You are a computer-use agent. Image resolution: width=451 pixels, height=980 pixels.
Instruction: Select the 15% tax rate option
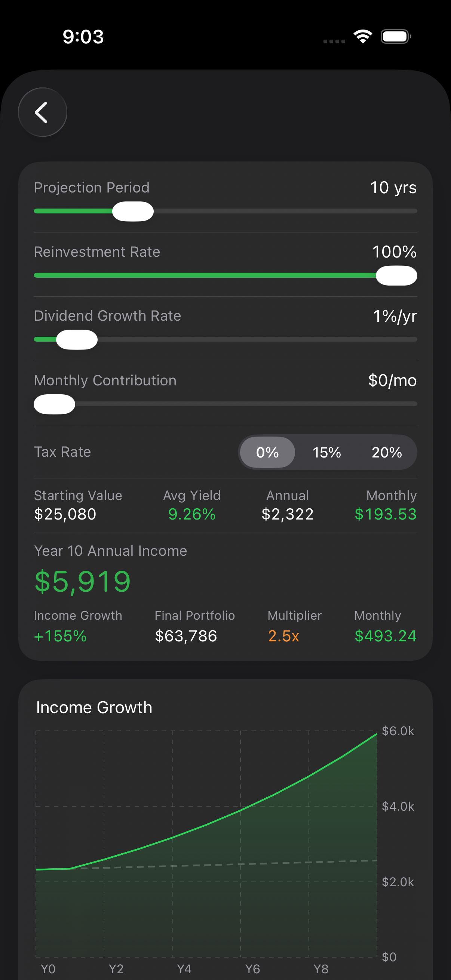[x=326, y=452]
